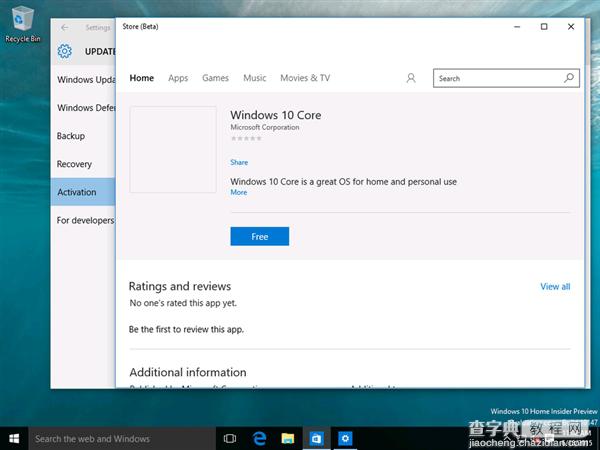The width and height of the screenshot is (600, 450).
Task: Click the star rating under Microsoft Corporation
Action: point(246,139)
